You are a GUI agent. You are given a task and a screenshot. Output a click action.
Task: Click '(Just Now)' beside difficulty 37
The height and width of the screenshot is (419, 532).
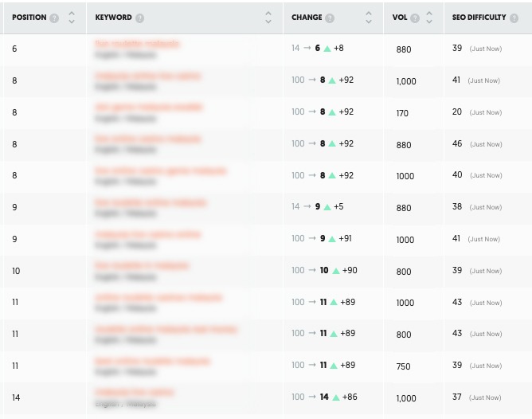click(x=485, y=397)
